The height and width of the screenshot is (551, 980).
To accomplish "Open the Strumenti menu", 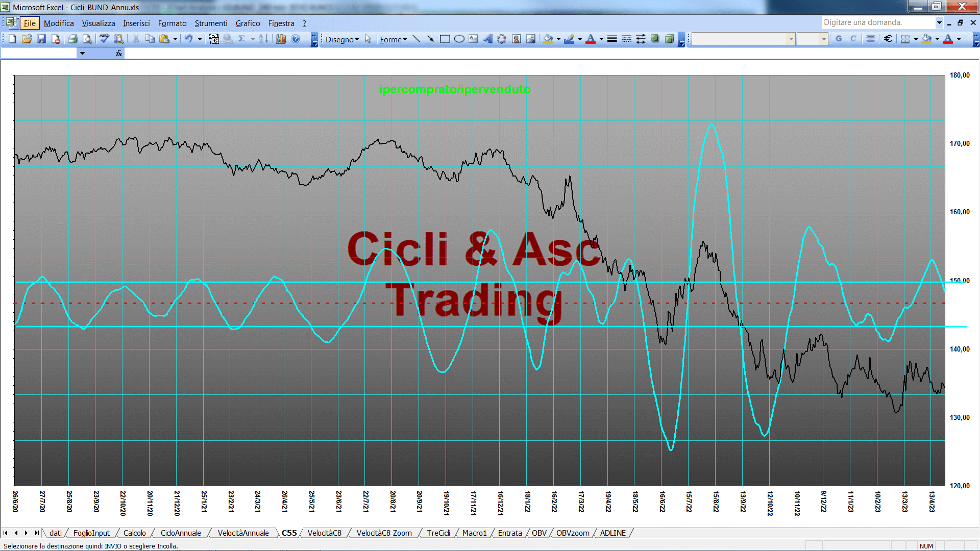I will [211, 23].
